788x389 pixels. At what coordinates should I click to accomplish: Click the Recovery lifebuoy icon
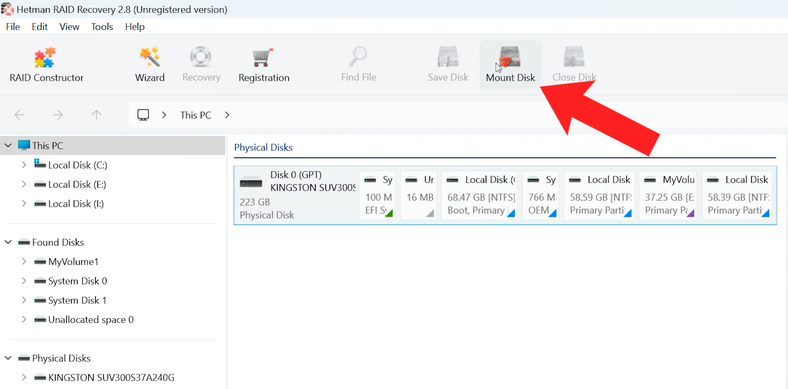click(x=201, y=57)
